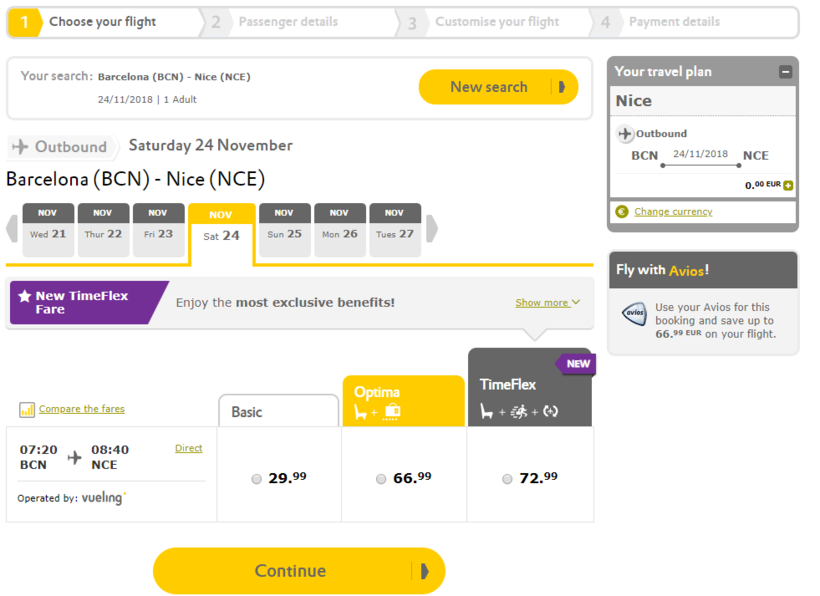Select the Basic fare 29.99 radio button
820x596 pixels.
(x=257, y=479)
